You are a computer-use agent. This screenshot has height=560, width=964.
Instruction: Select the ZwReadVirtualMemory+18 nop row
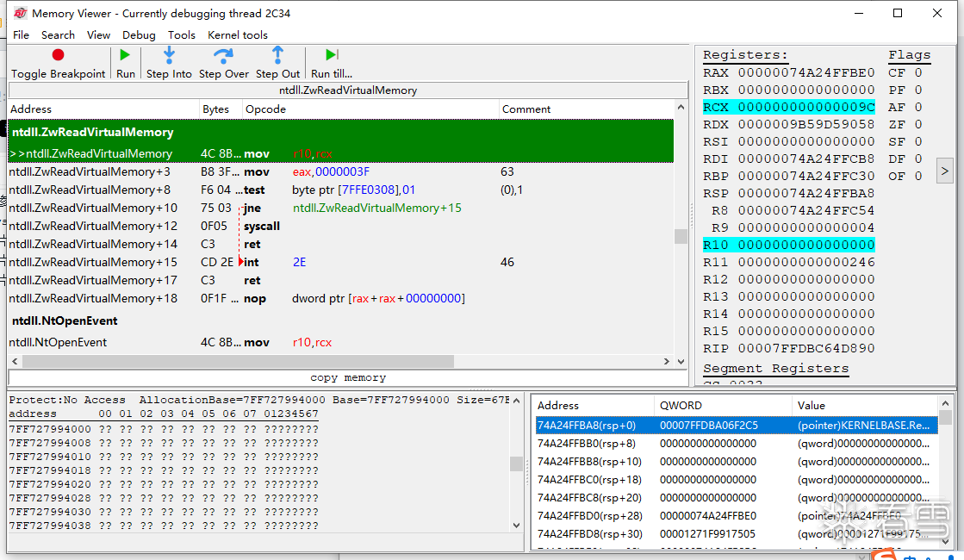coord(340,299)
